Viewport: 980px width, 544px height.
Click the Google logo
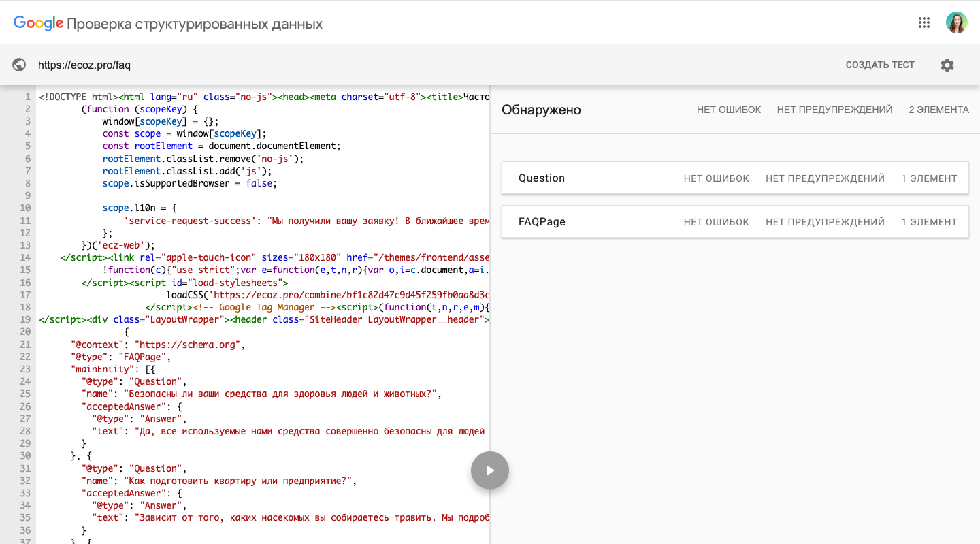pos(39,24)
